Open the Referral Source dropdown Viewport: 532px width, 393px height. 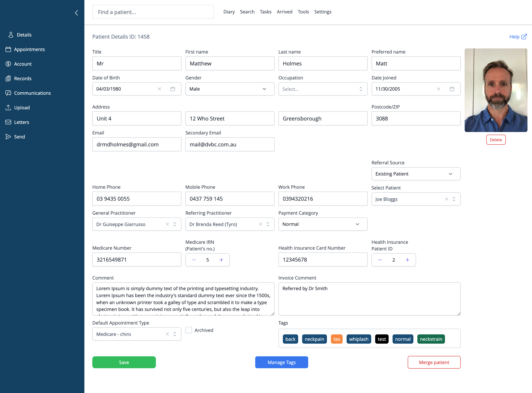coord(416,174)
